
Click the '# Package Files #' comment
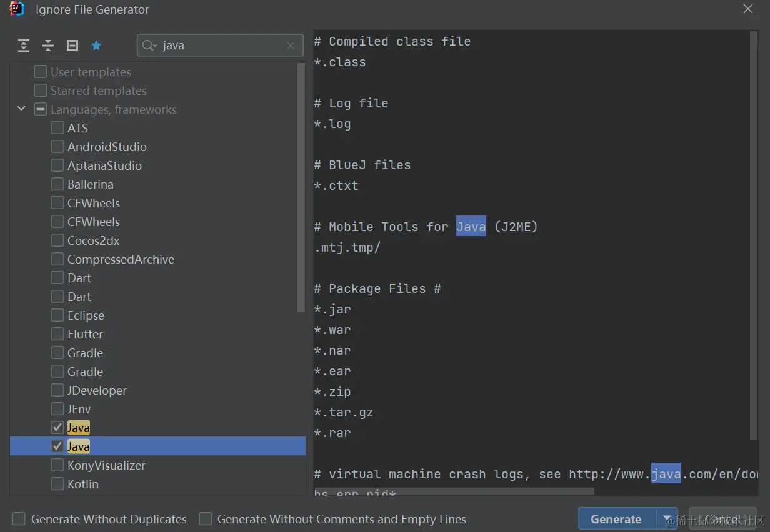[x=377, y=288]
